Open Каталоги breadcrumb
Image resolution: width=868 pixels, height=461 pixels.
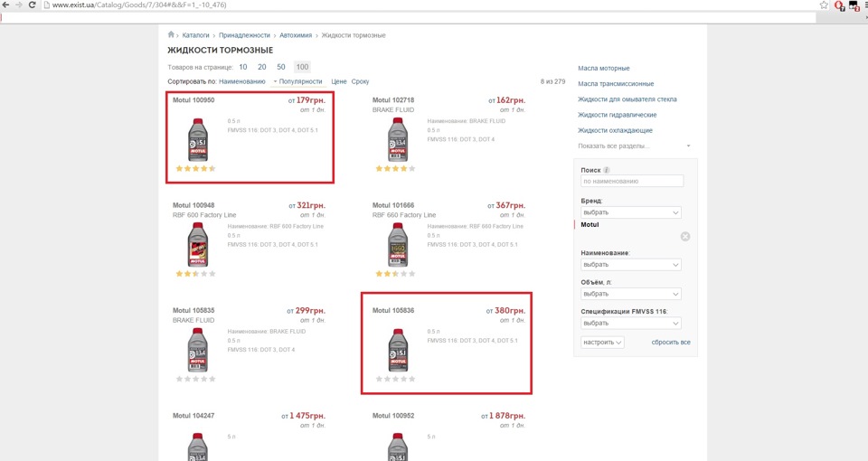point(195,35)
